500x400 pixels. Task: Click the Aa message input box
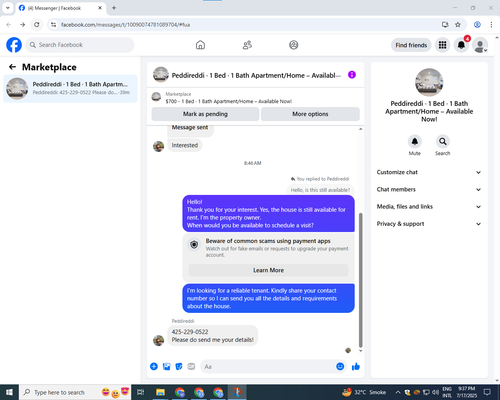click(267, 367)
